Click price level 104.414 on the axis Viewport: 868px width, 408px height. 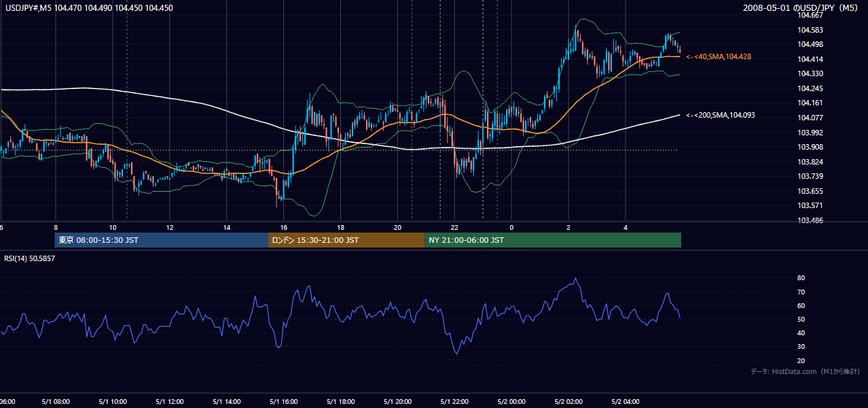point(810,59)
